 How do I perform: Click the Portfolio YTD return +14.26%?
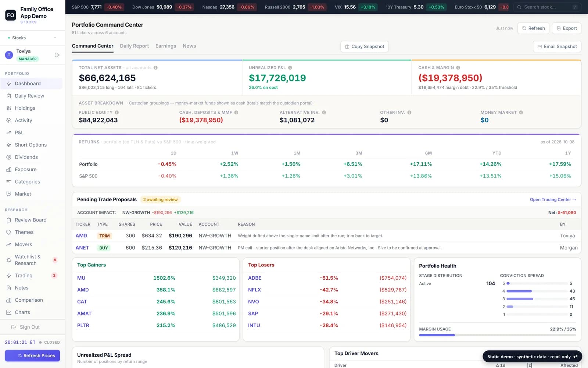pos(490,164)
